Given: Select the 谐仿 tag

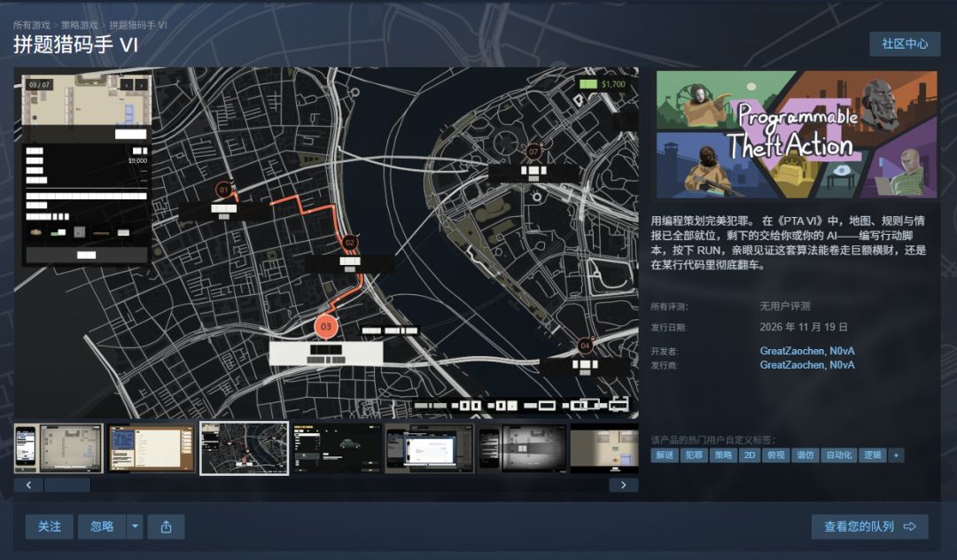Looking at the screenshot, I should pyautogui.click(x=805, y=455).
